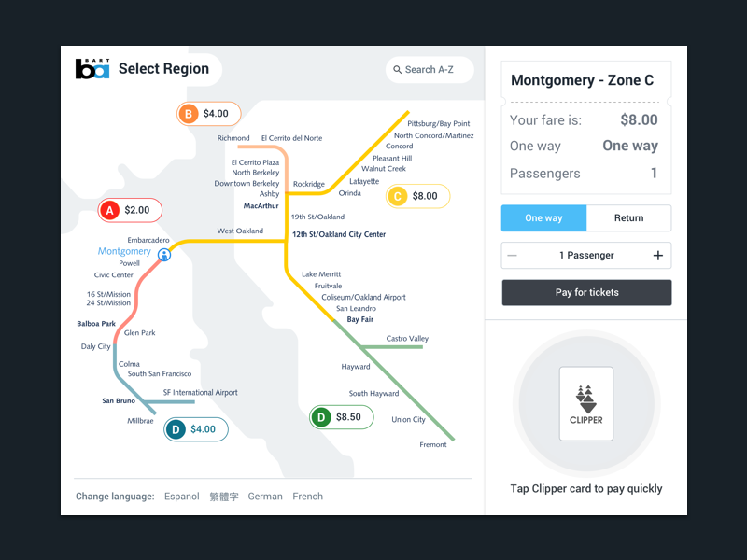The height and width of the screenshot is (560, 747).
Task: Focus the Search A-Z field
Action: click(430, 70)
